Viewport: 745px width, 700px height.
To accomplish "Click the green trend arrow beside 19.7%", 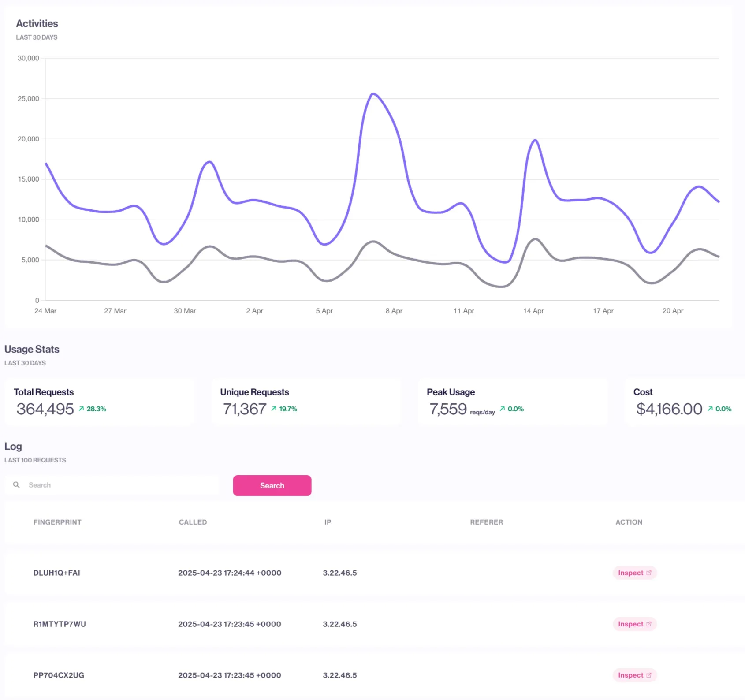I will pyautogui.click(x=274, y=409).
